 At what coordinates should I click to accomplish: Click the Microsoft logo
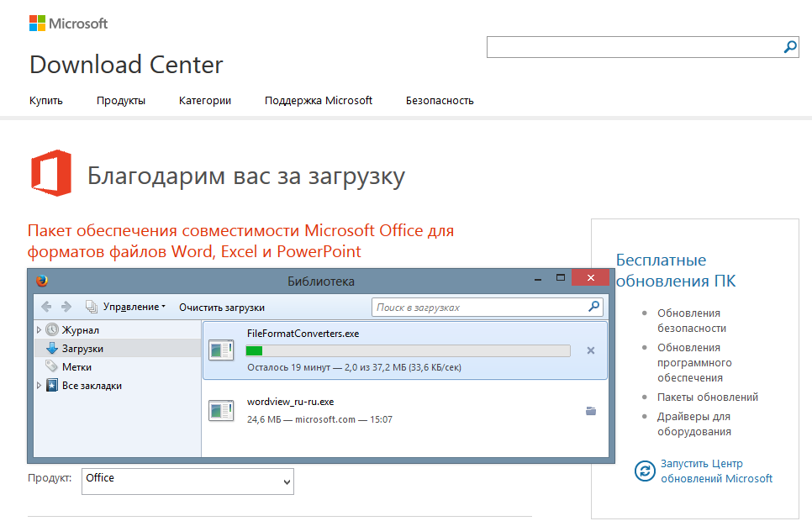click(x=69, y=24)
